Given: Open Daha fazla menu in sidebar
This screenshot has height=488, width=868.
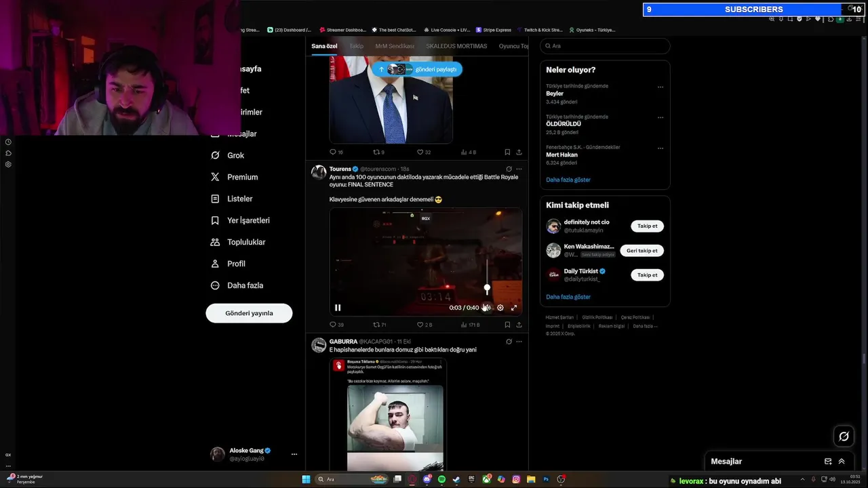Looking at the screenshot, I should (237, 285).
